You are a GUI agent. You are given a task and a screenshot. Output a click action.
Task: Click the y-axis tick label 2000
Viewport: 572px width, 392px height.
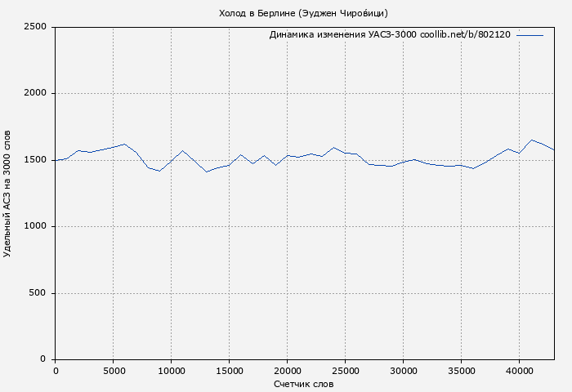pos(37,93)
